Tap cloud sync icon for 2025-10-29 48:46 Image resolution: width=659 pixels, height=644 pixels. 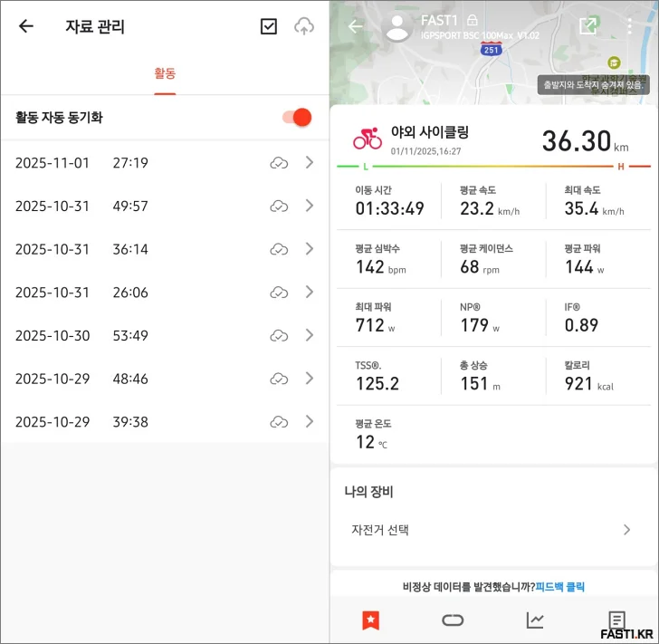coord(279,379)
